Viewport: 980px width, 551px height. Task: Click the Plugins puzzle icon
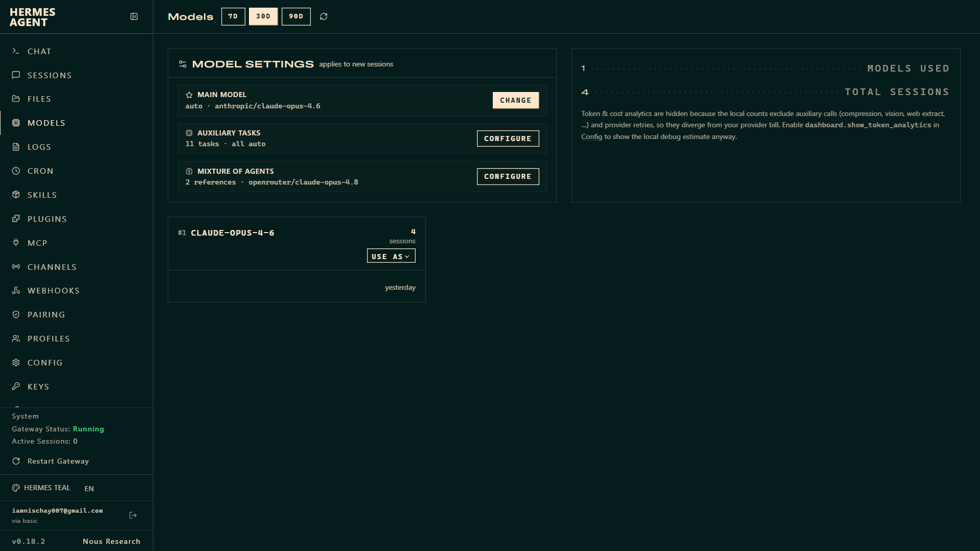coord(16,219)
